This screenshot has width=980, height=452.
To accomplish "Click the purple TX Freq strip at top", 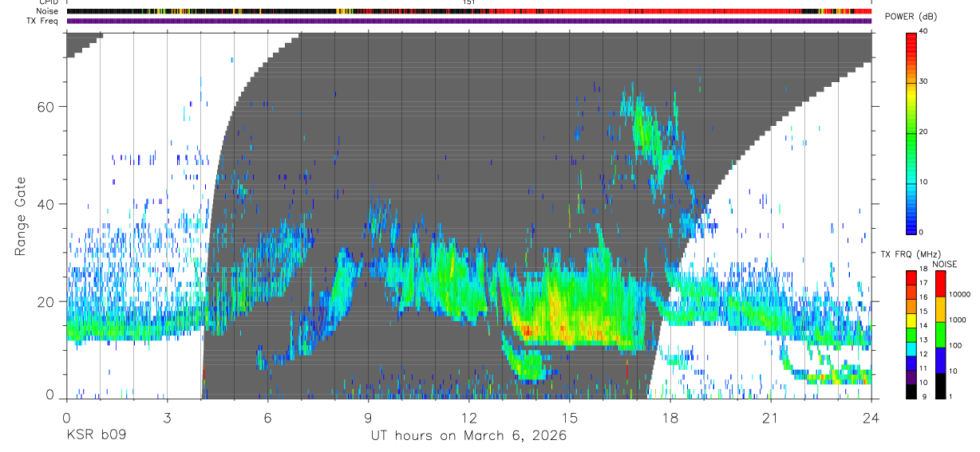I will pyautogui.click(x=469, y=21).
